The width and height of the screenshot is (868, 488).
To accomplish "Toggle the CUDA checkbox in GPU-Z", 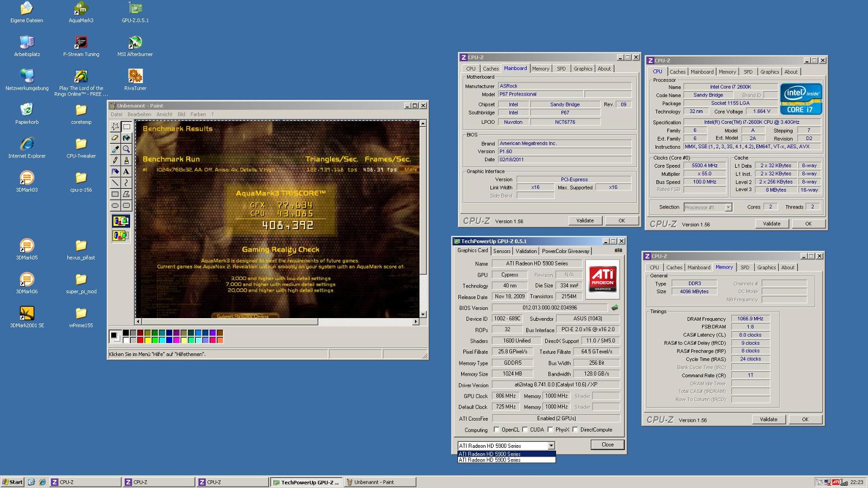I will click(x=525, y=429).
